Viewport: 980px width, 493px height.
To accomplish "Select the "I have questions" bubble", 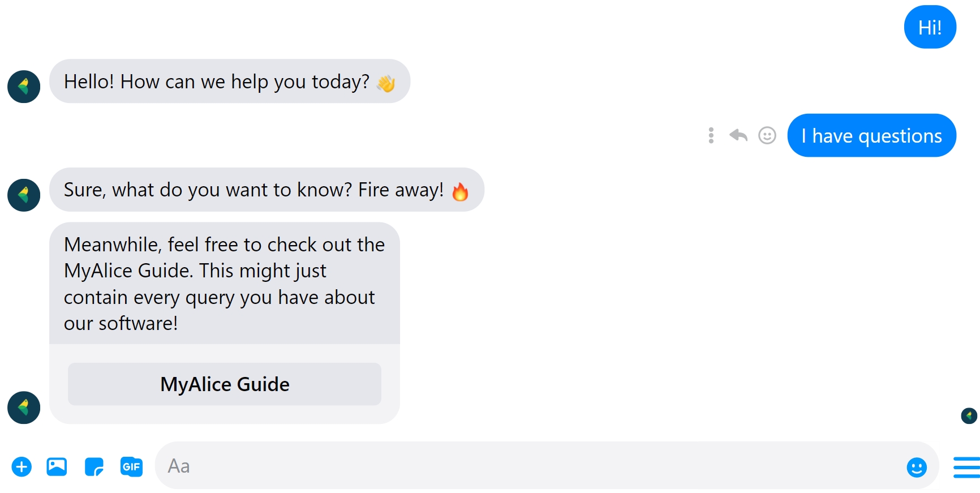I will (871, 136).
